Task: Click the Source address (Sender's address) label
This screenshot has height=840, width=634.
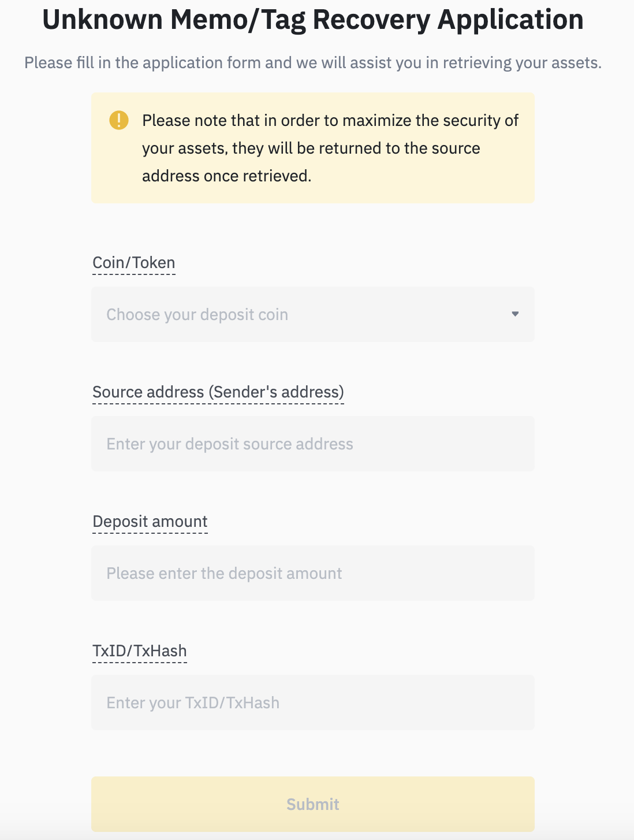Action: (218, 392)
